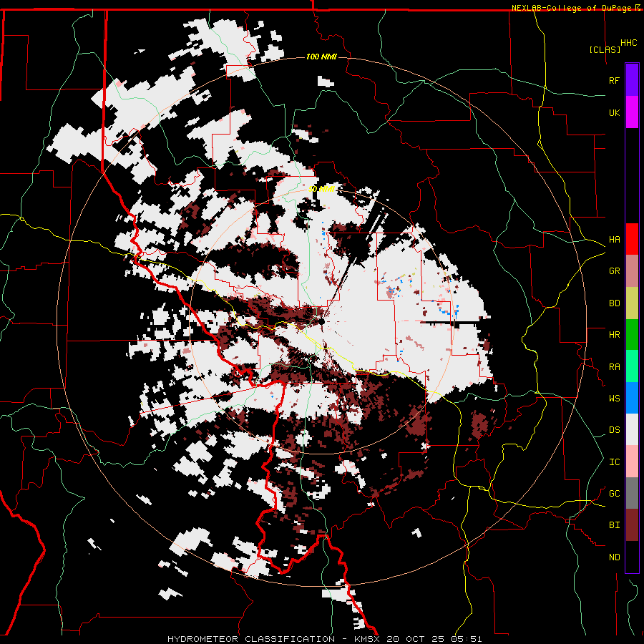Click the WS blue color swatch
The width and height of the screenshot is (644, 644).
pos(632,398)
